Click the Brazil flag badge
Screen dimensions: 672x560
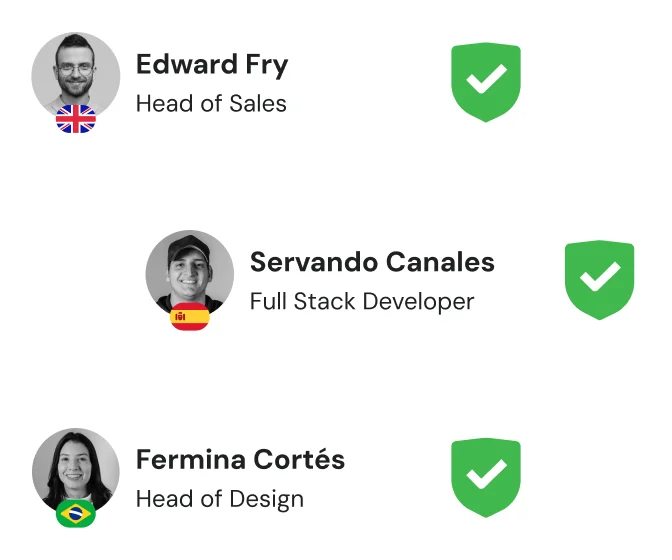pos(76,513)
